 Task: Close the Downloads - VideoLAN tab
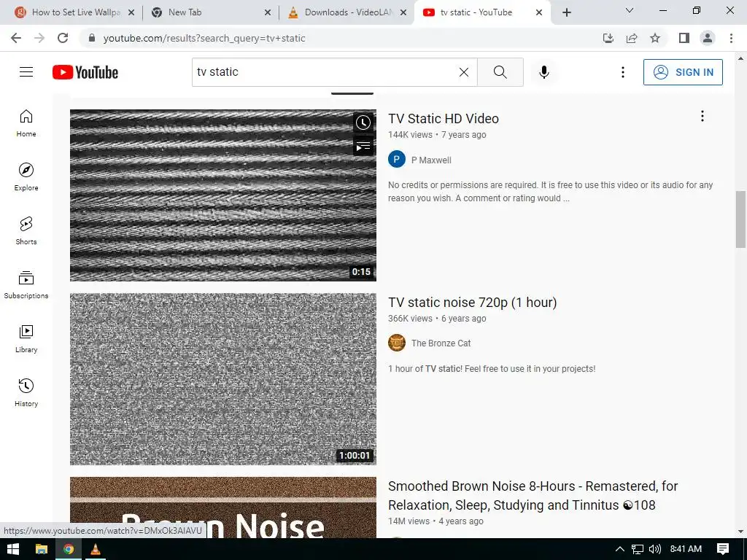click(403, 13)
